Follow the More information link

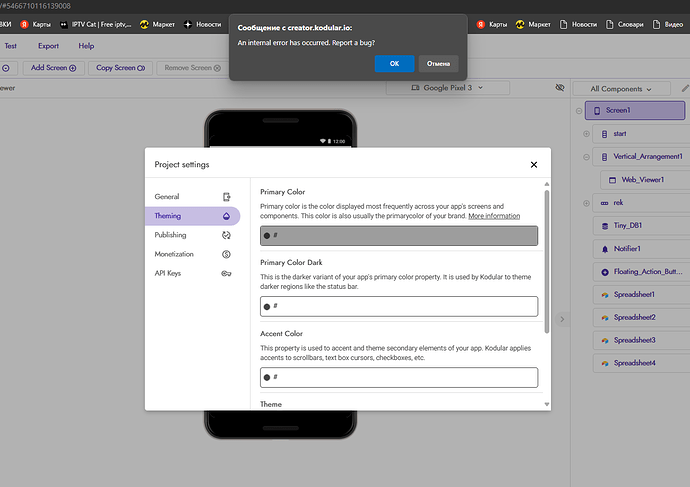(494, 216)
